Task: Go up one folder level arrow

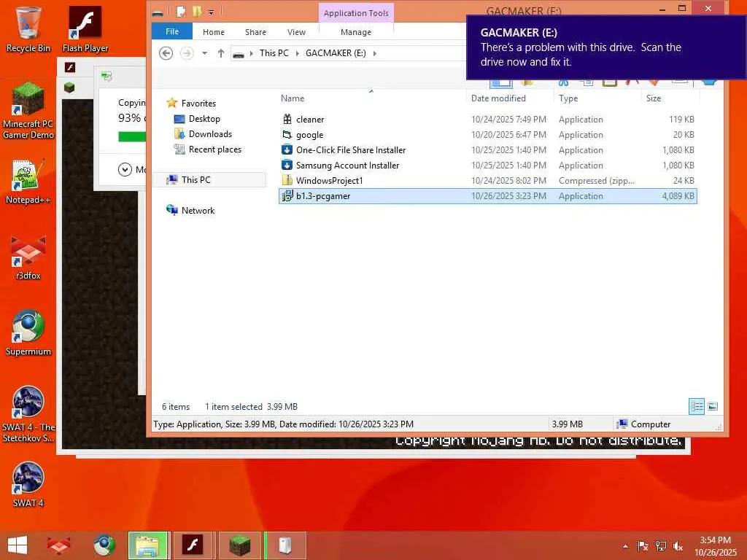Action: (220, 52)
